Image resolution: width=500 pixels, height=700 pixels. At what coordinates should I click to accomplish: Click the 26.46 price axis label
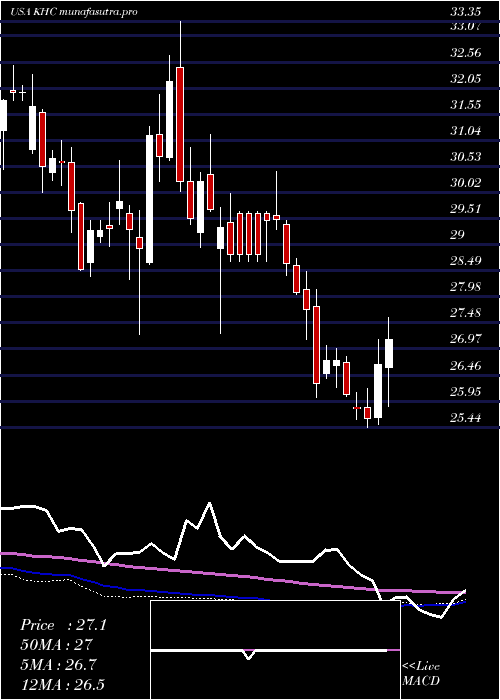(x=466, y=366)
